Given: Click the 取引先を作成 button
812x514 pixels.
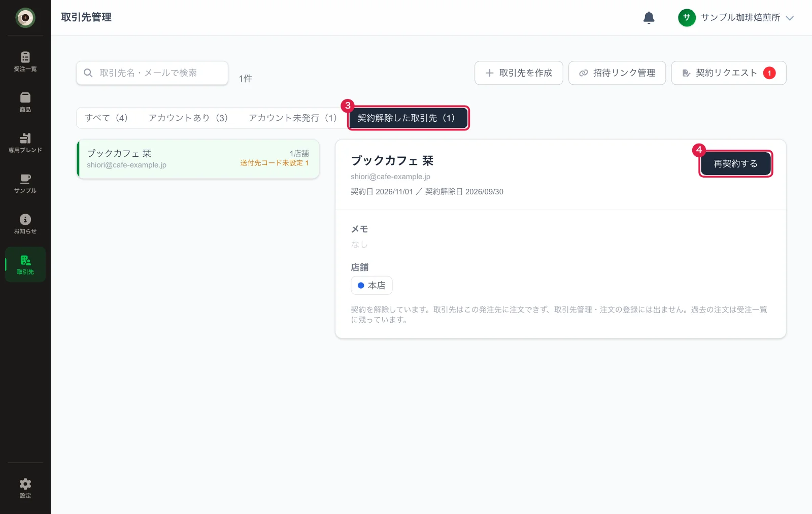Looking at the screenshot, I should (519, 73).
